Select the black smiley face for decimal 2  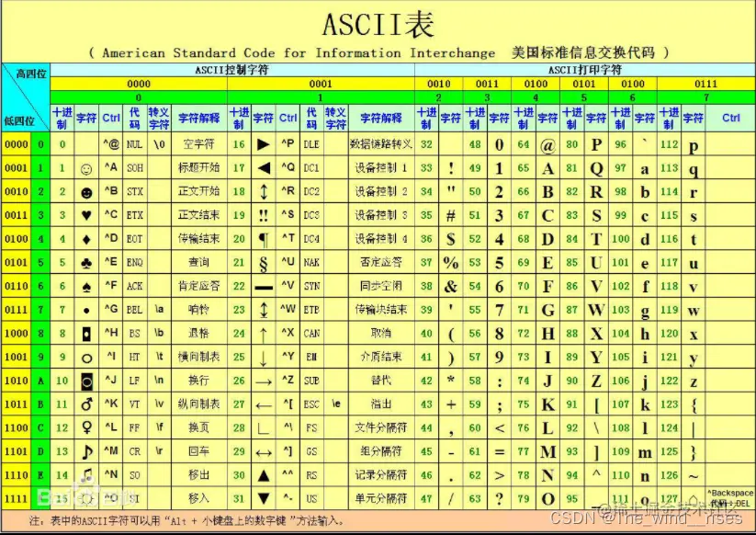86,192
